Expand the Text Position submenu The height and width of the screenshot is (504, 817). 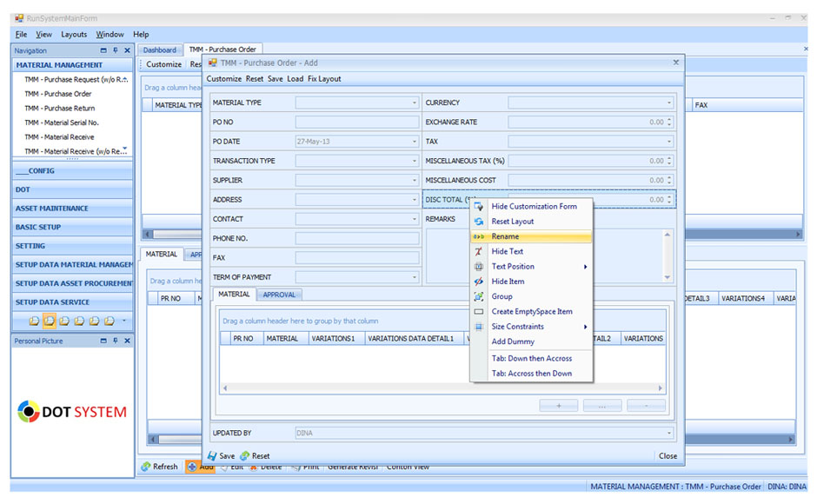pos(585,267)
